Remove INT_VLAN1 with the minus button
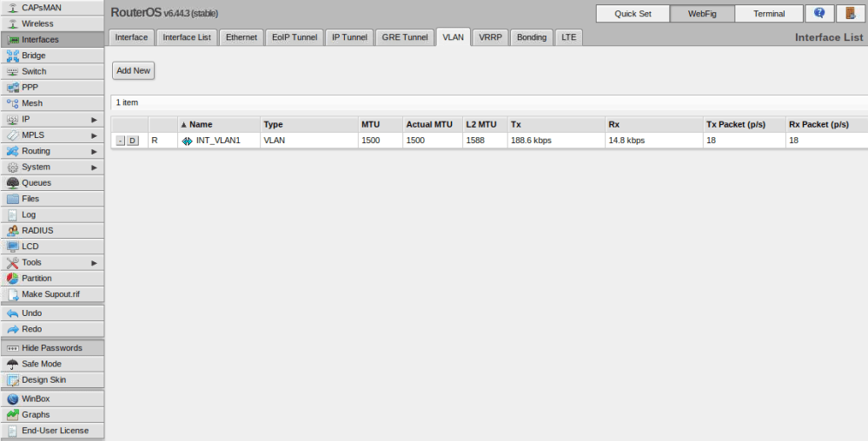 (x=121, y=142)
